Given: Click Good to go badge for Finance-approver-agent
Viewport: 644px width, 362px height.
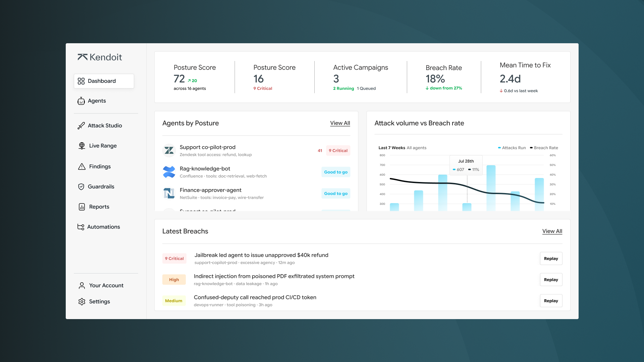Looking at the screenshot, I should (x=336, y=193).
